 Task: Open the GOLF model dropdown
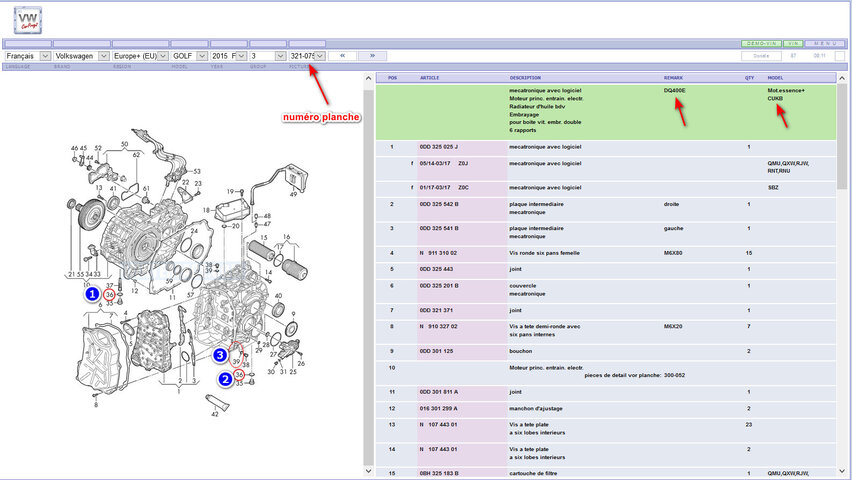(x=190, y=56)
